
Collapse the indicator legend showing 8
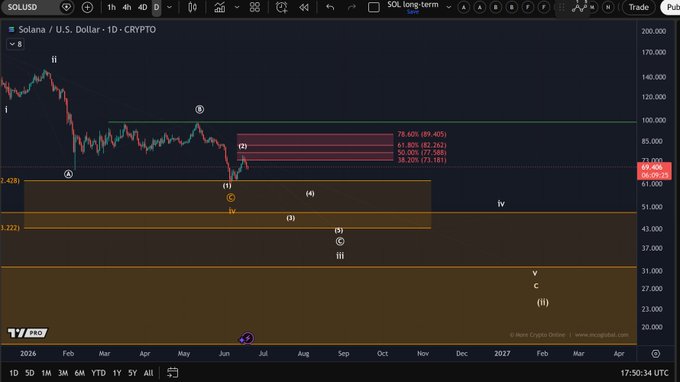pyautogui.click(x=15, y=44)
